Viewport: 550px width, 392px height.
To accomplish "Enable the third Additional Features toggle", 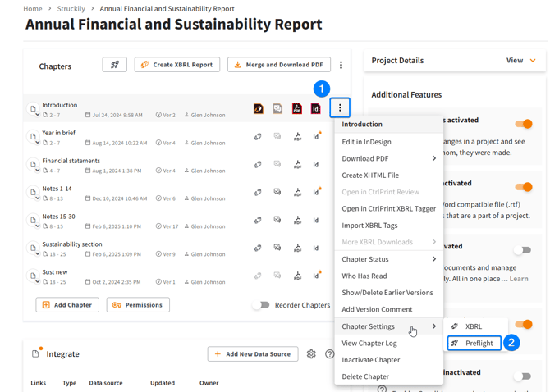I will [523, 250].
